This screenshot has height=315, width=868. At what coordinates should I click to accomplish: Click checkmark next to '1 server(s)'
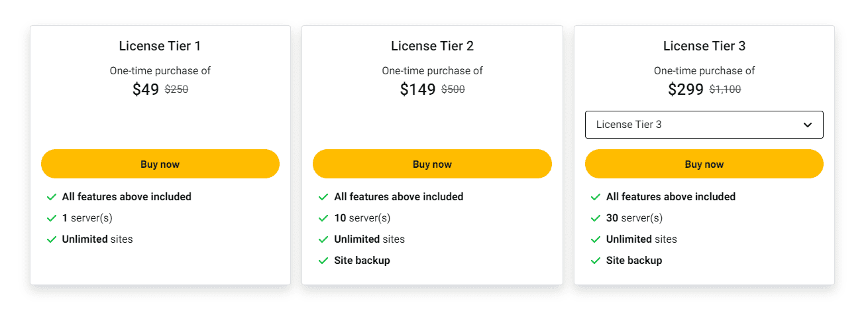tap(52, 218)
